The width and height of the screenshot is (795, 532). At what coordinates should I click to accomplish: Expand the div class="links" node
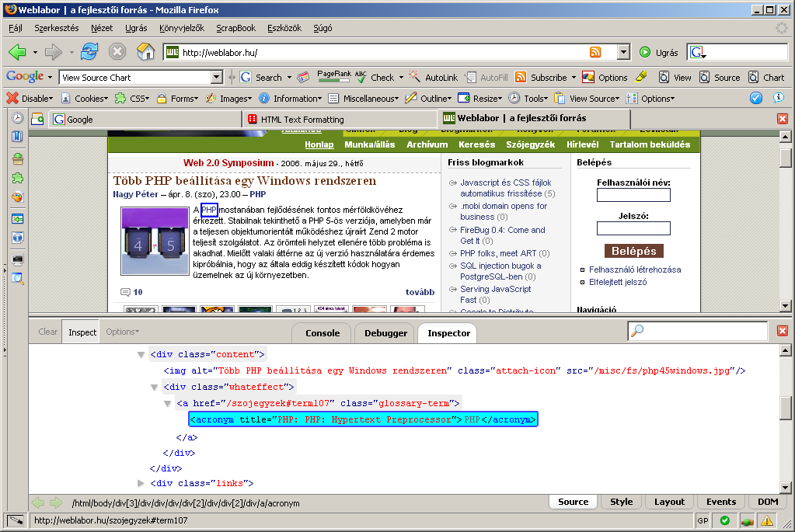click(141, 483)
